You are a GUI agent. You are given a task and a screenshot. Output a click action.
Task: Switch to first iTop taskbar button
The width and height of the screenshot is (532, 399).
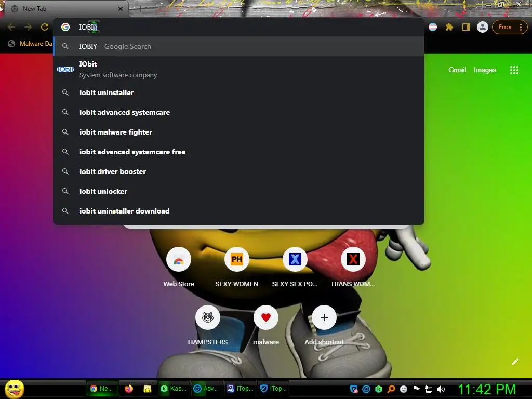point(240,389)
